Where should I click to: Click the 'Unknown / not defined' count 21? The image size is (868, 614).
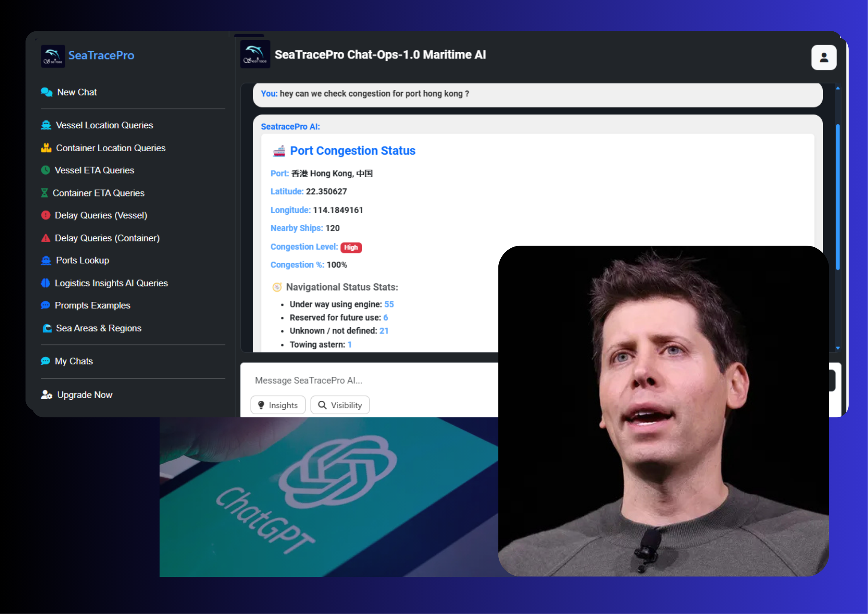pyautogui.click(x=384, y=331)
